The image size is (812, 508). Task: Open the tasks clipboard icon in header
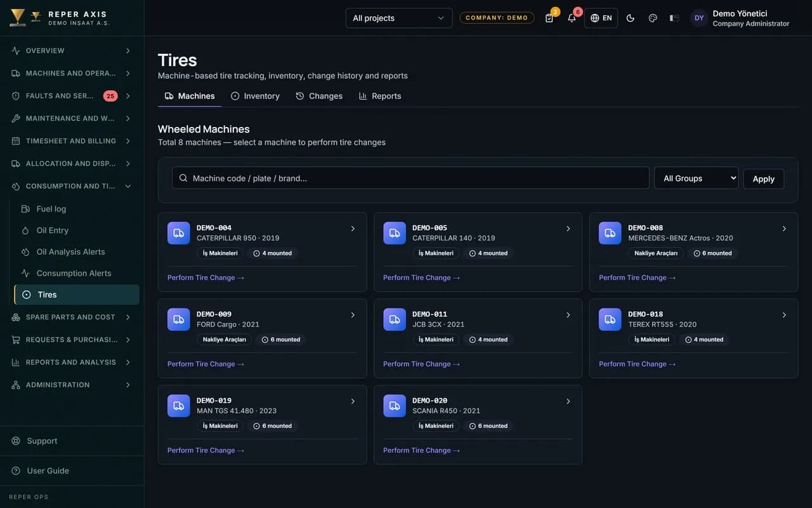[x=549, y=18]
